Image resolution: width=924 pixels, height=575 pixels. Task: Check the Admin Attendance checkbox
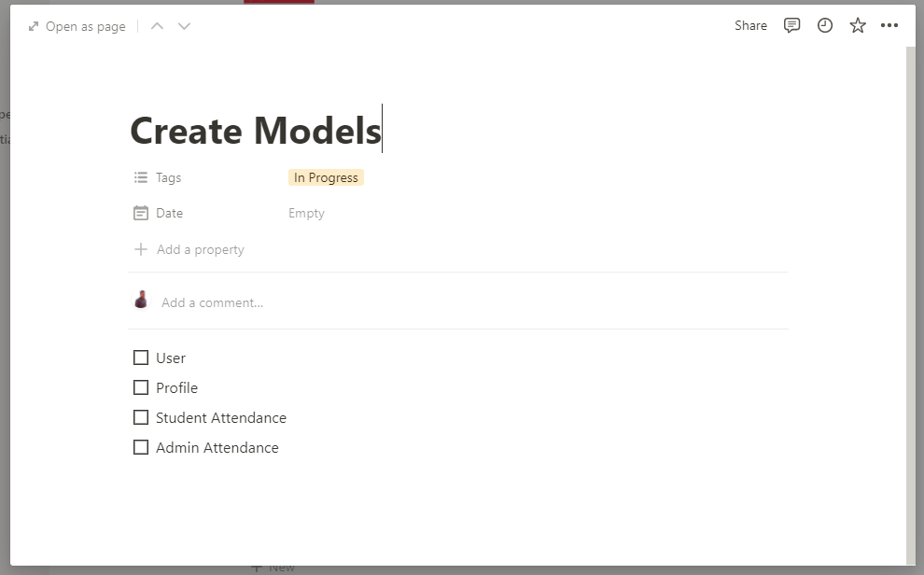point(141,447)
